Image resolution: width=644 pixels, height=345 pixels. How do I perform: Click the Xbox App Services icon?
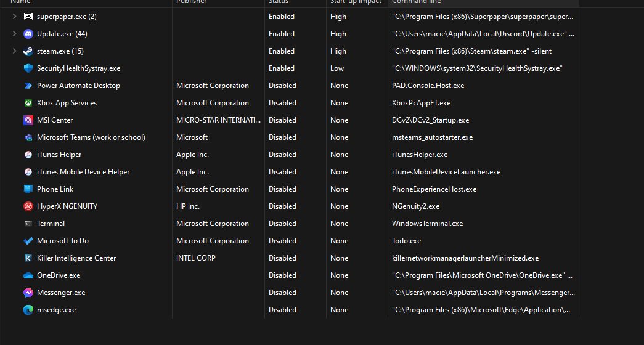tap(28, 103)
